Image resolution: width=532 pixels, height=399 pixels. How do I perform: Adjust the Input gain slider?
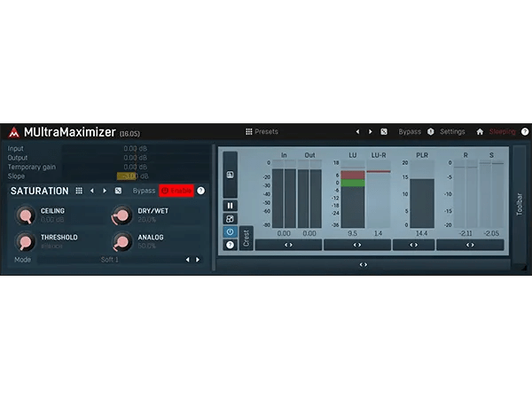pos(135,149)
